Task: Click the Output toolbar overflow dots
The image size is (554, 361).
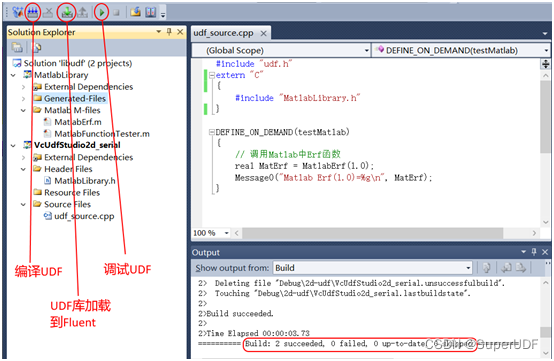Action: [x=547, y=263]
